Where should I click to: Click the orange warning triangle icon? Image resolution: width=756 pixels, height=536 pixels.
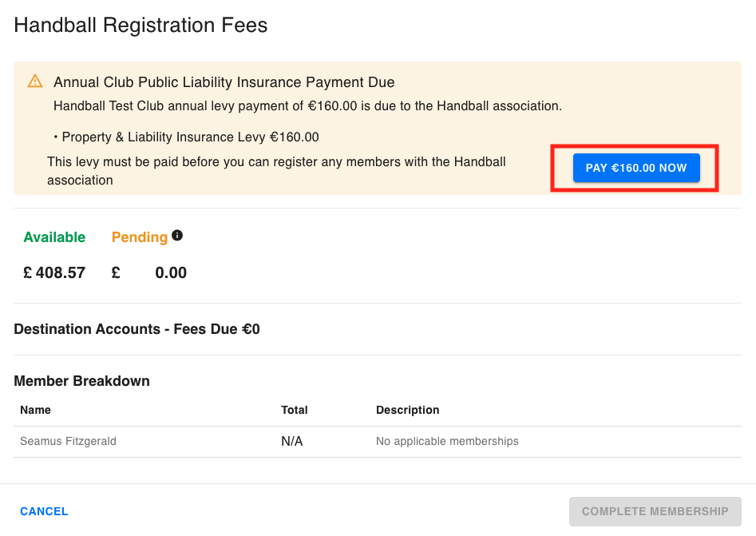[35, 81]
